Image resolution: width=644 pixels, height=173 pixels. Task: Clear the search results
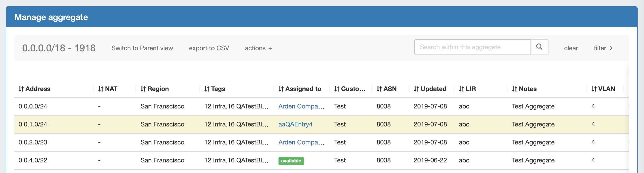click(x=571, y=48)
